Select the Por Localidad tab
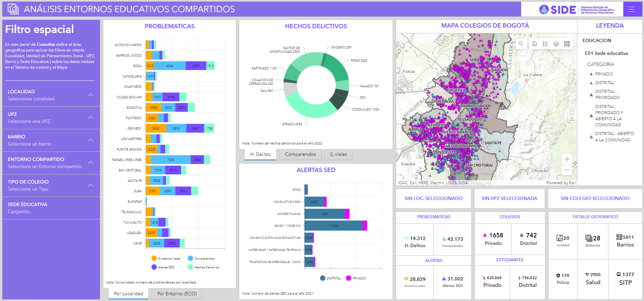644x301 pixels. click(x=129, y=294)
